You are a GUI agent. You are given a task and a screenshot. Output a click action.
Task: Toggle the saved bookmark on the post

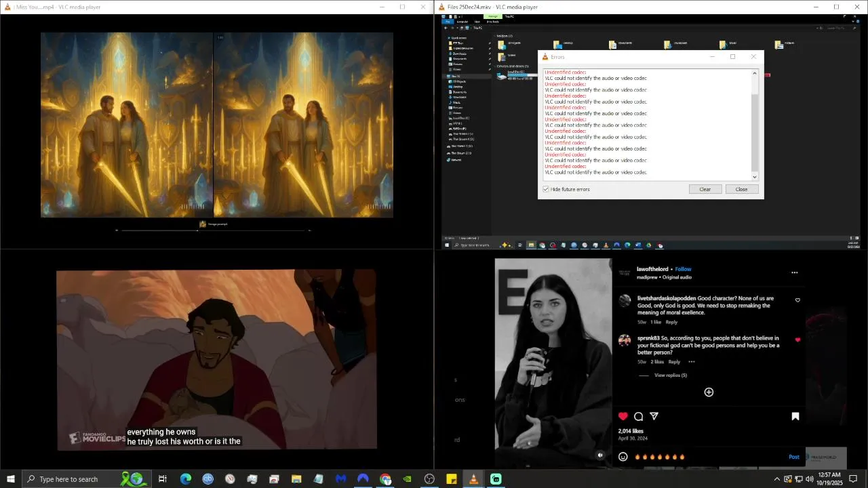[795, 416]
